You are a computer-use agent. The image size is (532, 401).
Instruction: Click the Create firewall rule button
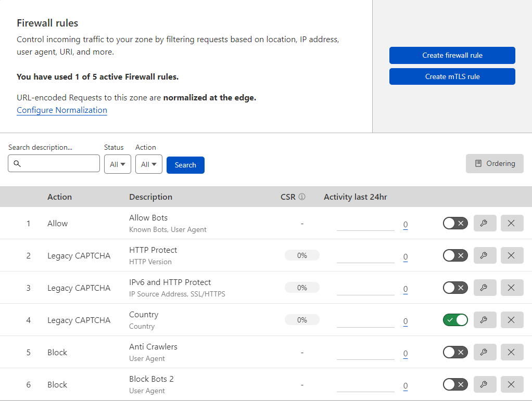452,55
